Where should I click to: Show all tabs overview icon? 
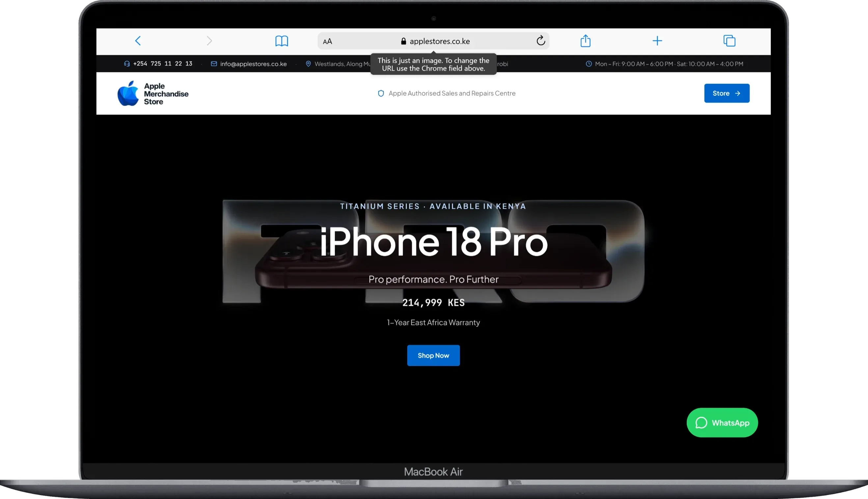pos(729,41)
